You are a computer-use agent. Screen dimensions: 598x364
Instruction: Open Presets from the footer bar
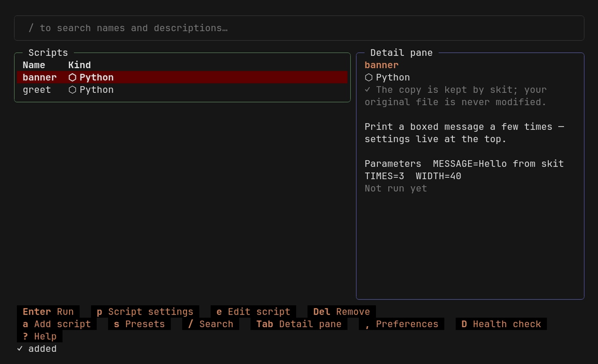point(139,324)
